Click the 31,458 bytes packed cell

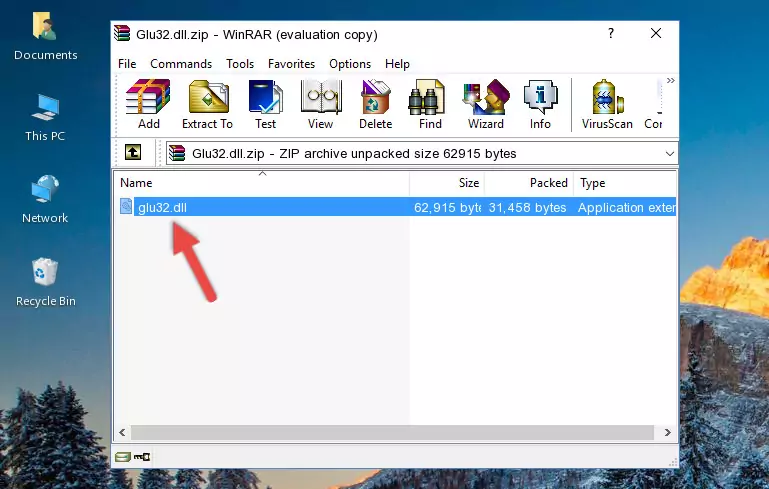[x=527, y=207]
